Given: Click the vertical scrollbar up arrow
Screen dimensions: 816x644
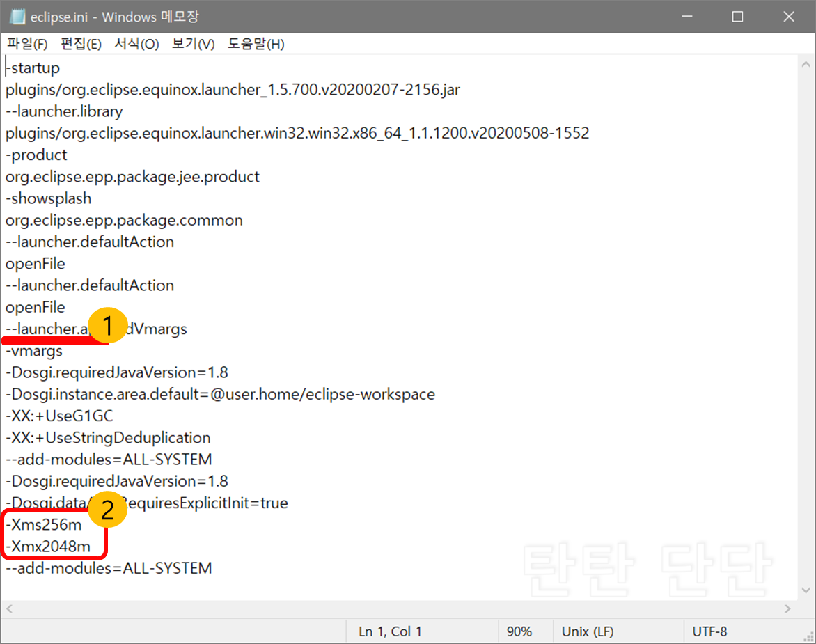Looking at the screenshot, I should 806,65.
